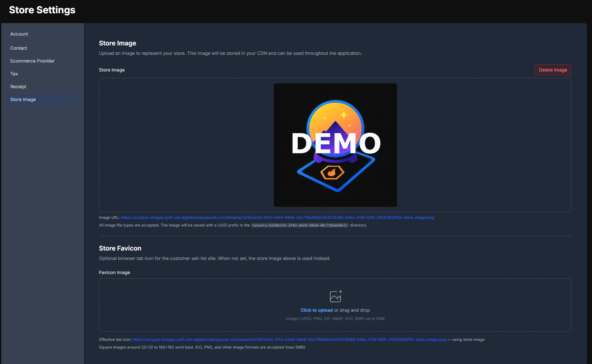Viewport: 592px width, 364px height.
Task: Go to Ecommerce Provider settings
Action: [x=33, y=61]
